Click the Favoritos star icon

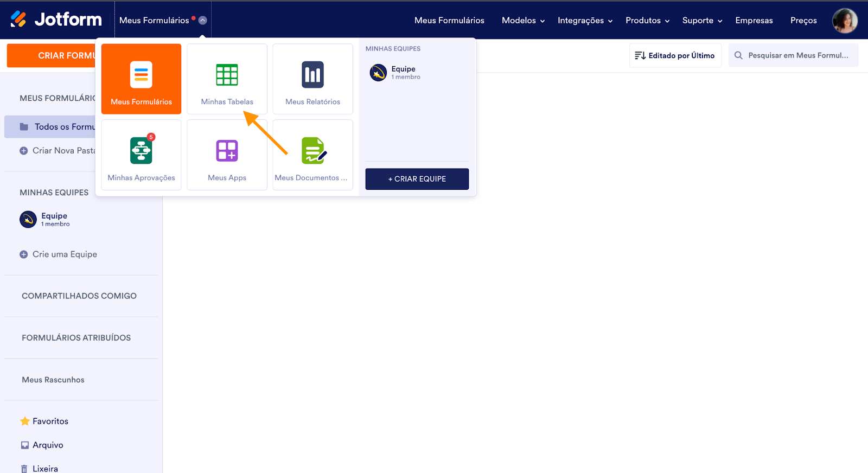click(24, 421)
